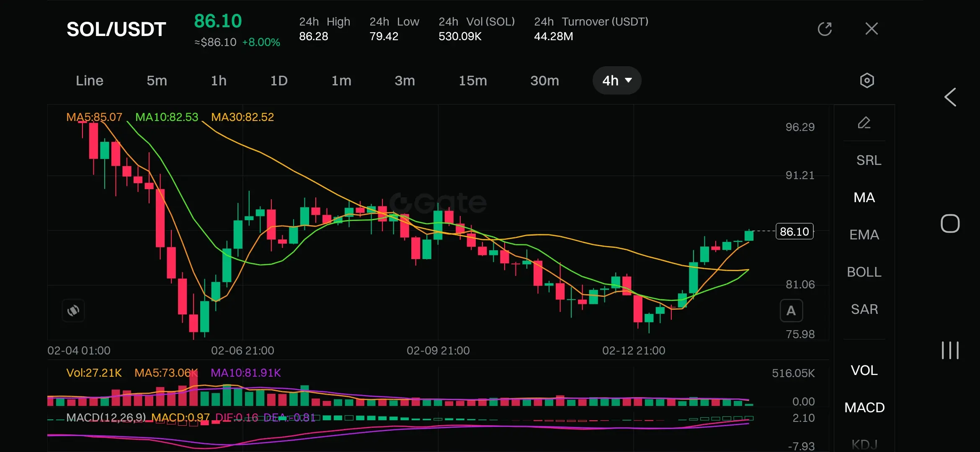The height and width of the screenshot is (452, 980).
Task: Select the SRL indicator
Action: (x=868, y=160)
